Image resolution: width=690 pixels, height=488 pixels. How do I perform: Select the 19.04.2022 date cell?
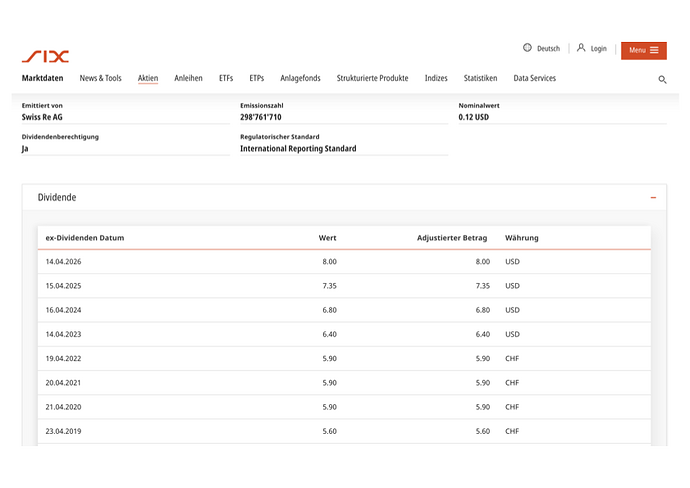(63, 358)
